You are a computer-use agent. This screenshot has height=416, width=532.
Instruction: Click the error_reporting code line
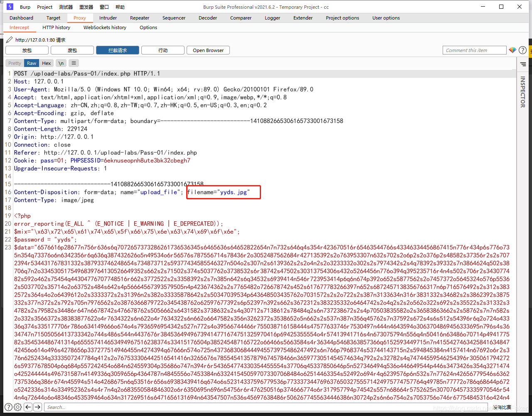pyautogui.click(x=118, y=224)
